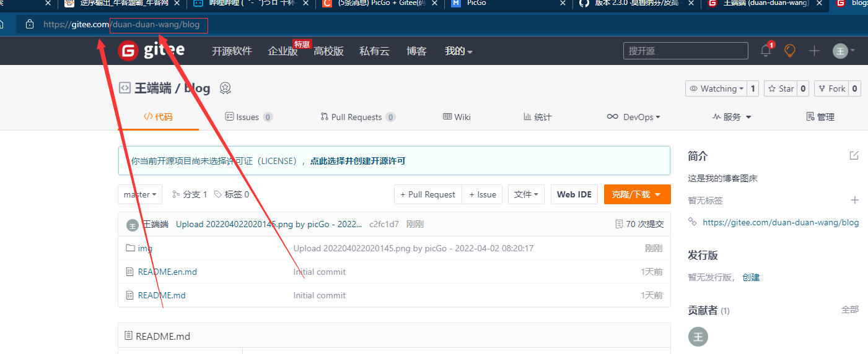
Task: View the 70 次提交 commit history
Action: [x=639, y=224]
